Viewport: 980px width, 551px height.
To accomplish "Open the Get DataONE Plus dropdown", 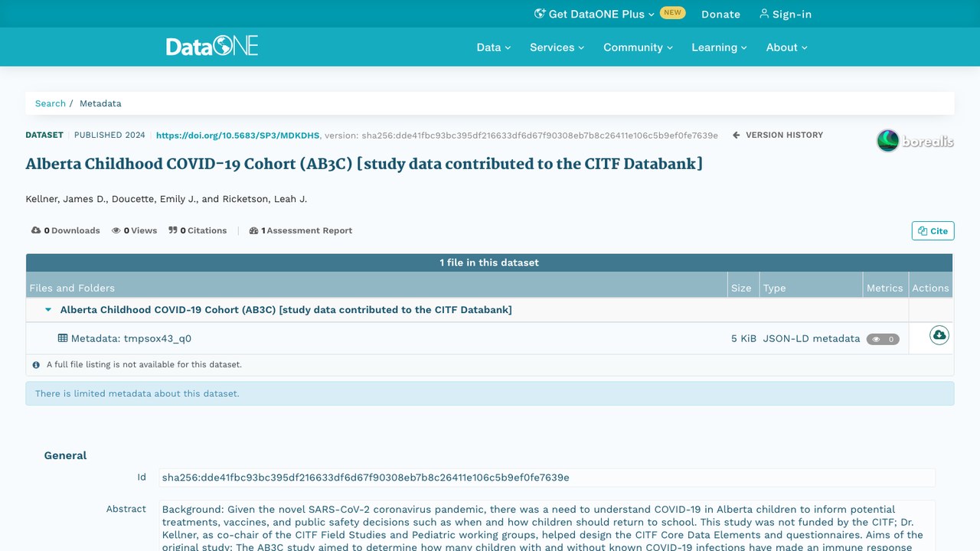I will click(x=594, y=14).
